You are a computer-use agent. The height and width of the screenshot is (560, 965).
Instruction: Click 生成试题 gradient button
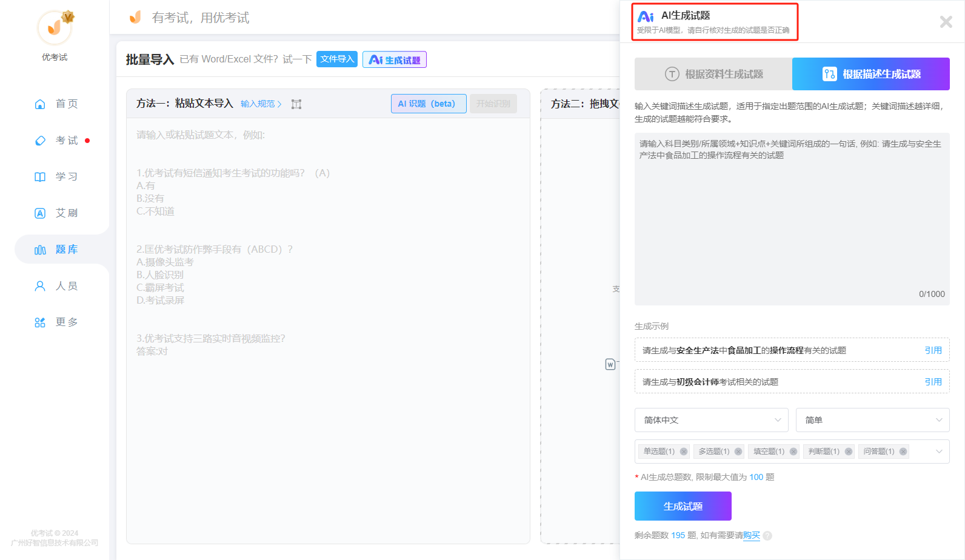[x=683, y=506]
